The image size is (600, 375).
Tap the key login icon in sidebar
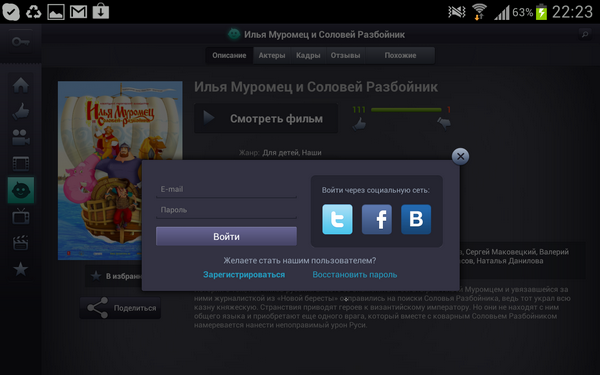(x=21, y=41)
